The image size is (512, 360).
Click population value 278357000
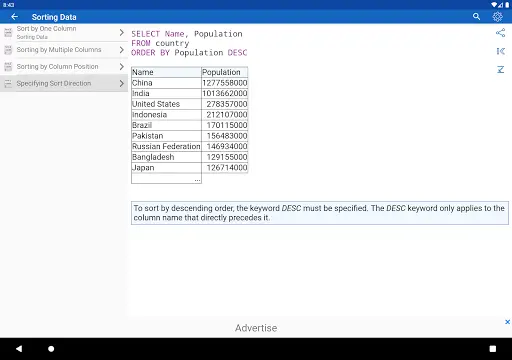coord(224,104)
